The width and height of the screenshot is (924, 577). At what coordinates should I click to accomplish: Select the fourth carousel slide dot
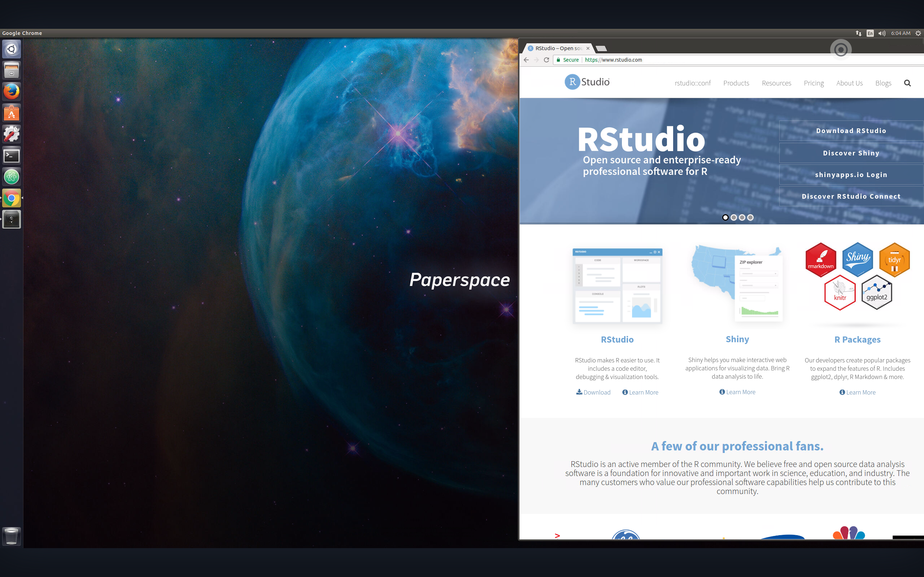[750, 217]
